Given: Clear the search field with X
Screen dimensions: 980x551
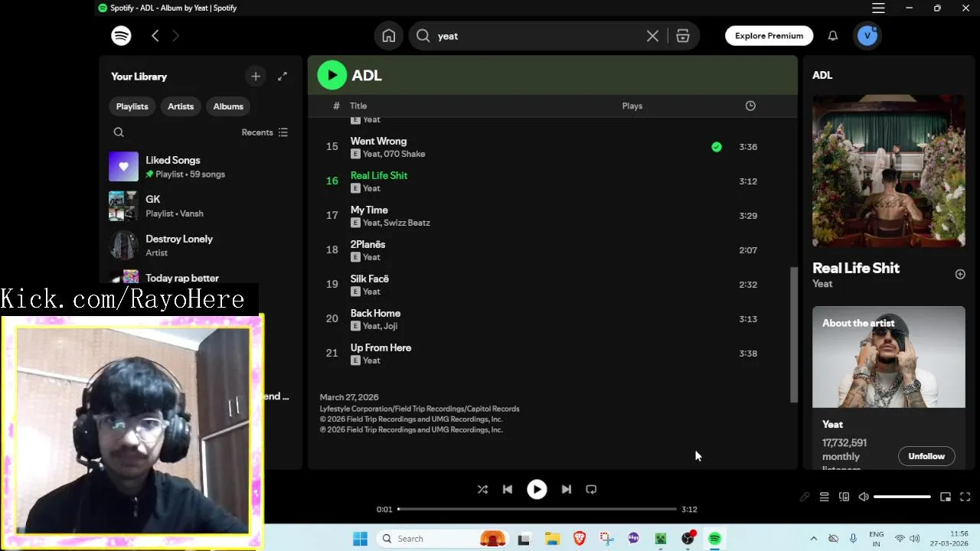Looking at the screenshot, I should click(652, 36).
